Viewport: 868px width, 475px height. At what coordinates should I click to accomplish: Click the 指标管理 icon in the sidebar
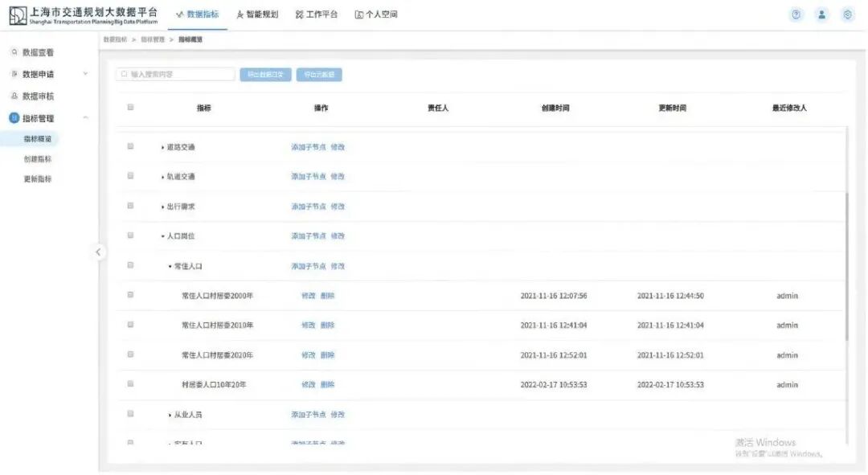pos(13,117)
